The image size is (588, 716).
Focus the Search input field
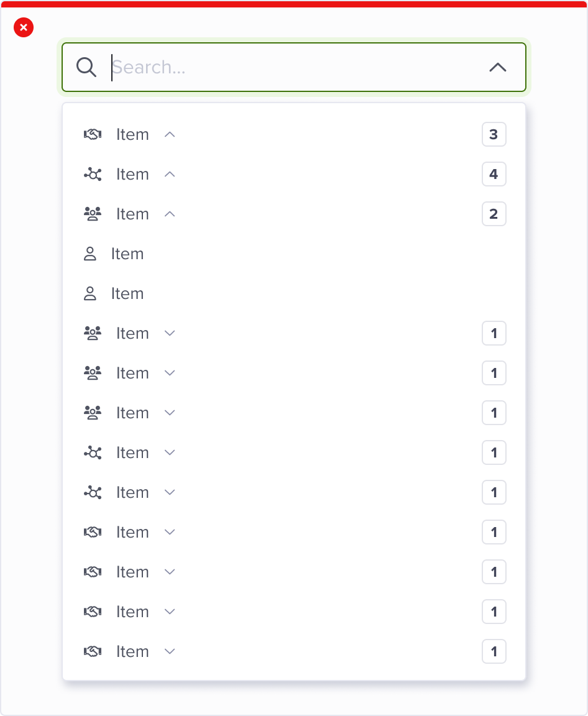click(x=292, y=67)
